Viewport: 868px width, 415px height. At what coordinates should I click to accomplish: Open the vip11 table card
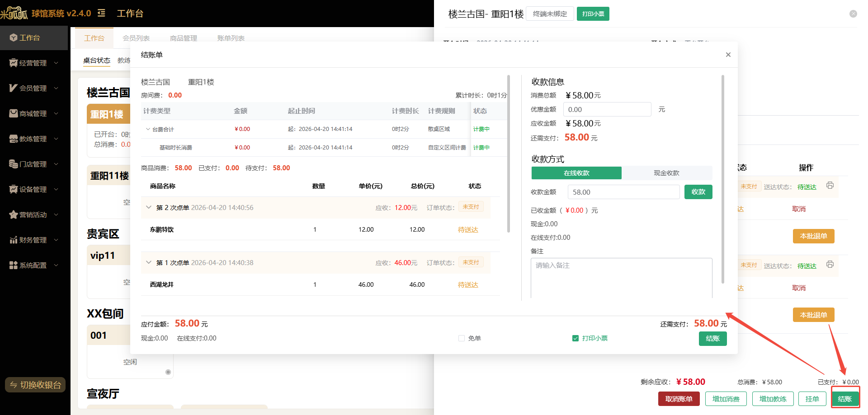[108, 271]
